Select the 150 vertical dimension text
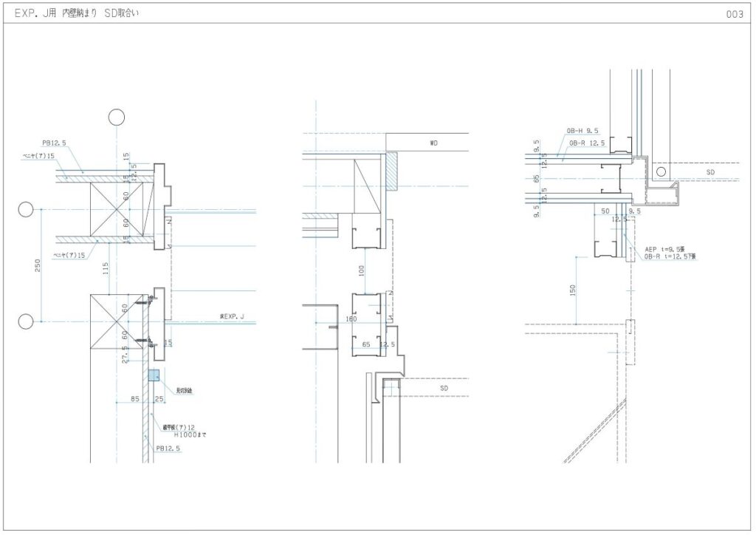The image size is (756, 535). pos(573,291)
